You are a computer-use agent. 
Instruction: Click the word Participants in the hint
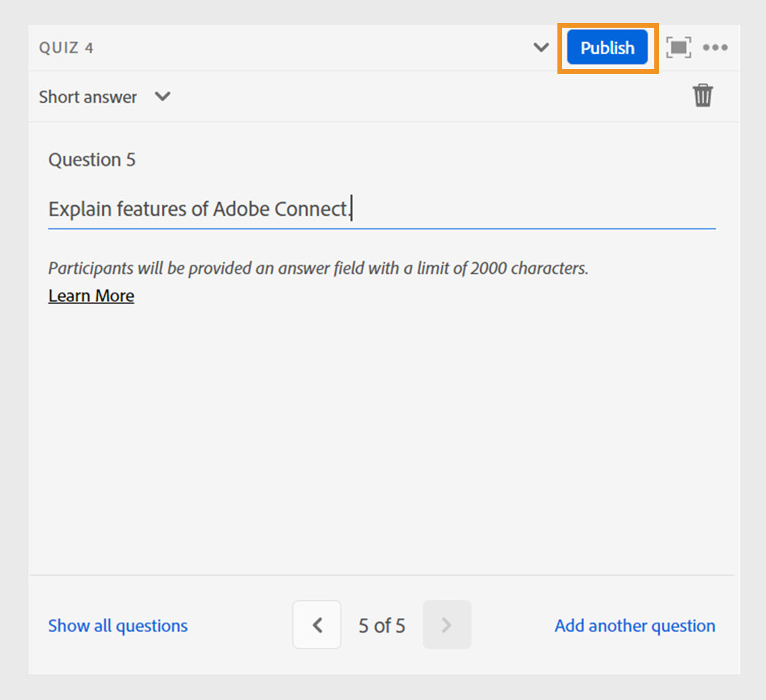click(x=91, y=268)
